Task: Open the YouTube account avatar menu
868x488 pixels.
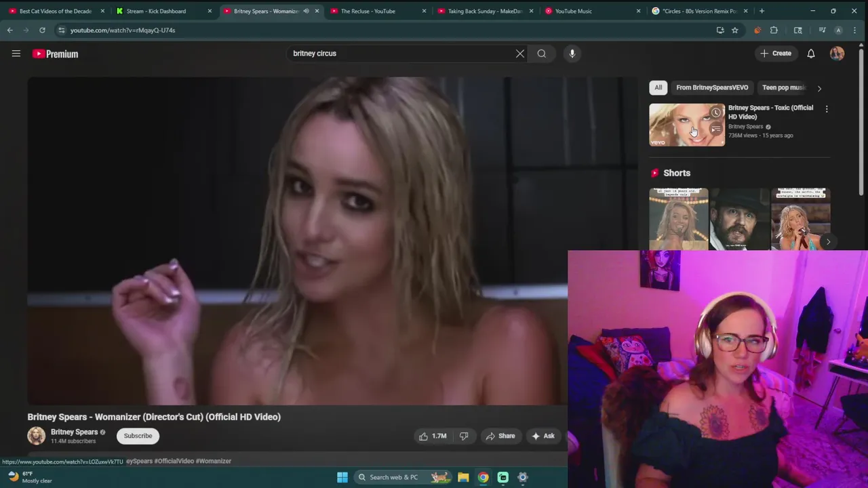Action: tap(837, 54)
